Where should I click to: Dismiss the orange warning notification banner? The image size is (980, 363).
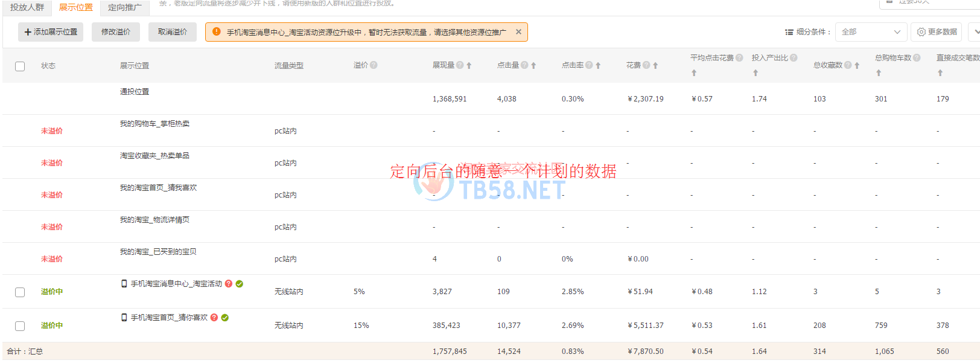(x=518, y=32)
